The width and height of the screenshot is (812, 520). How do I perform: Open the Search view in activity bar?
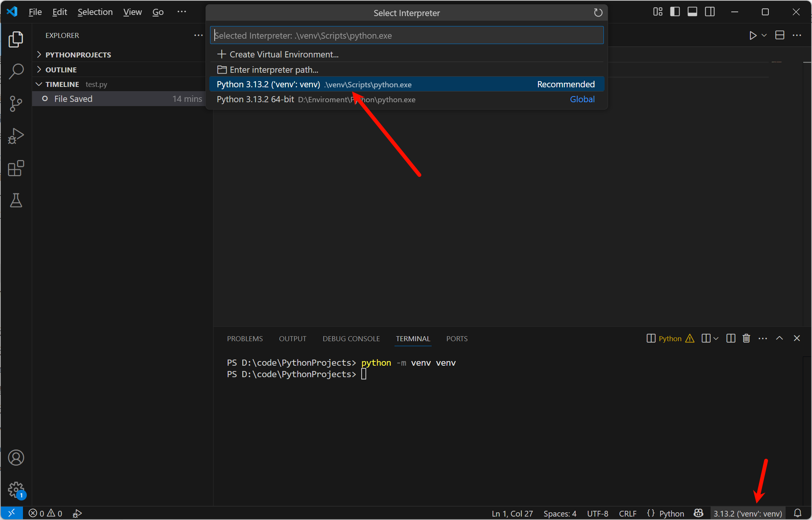[x=16, y=71]
